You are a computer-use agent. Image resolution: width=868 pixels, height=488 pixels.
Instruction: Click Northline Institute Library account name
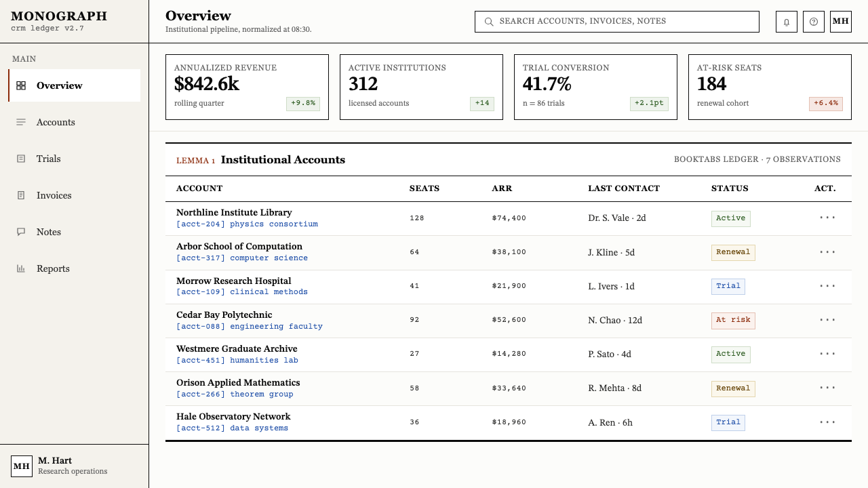click(x=234, y=213)
